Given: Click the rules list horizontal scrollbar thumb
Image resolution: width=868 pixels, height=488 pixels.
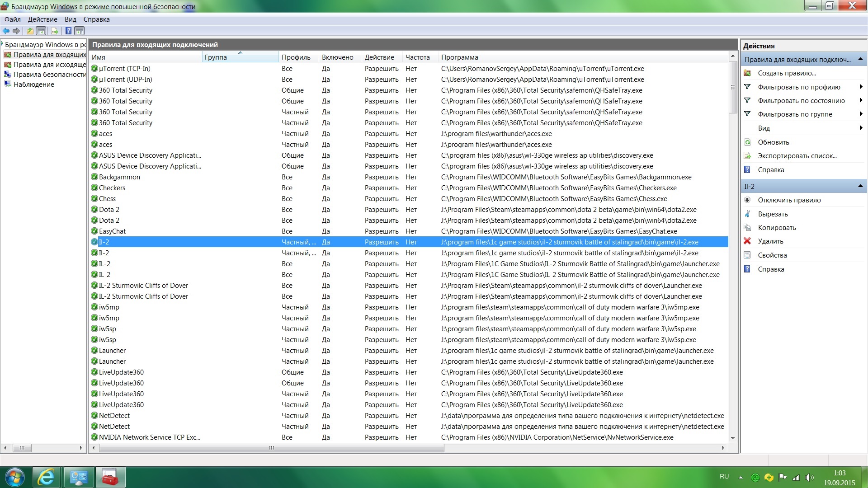Looking at the screenshot, I should [271, 448].
